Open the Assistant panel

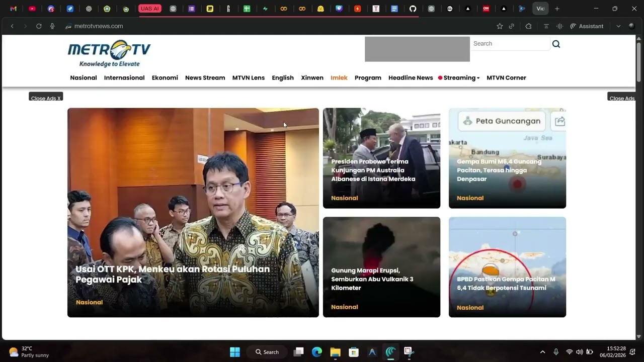[587, 26]
